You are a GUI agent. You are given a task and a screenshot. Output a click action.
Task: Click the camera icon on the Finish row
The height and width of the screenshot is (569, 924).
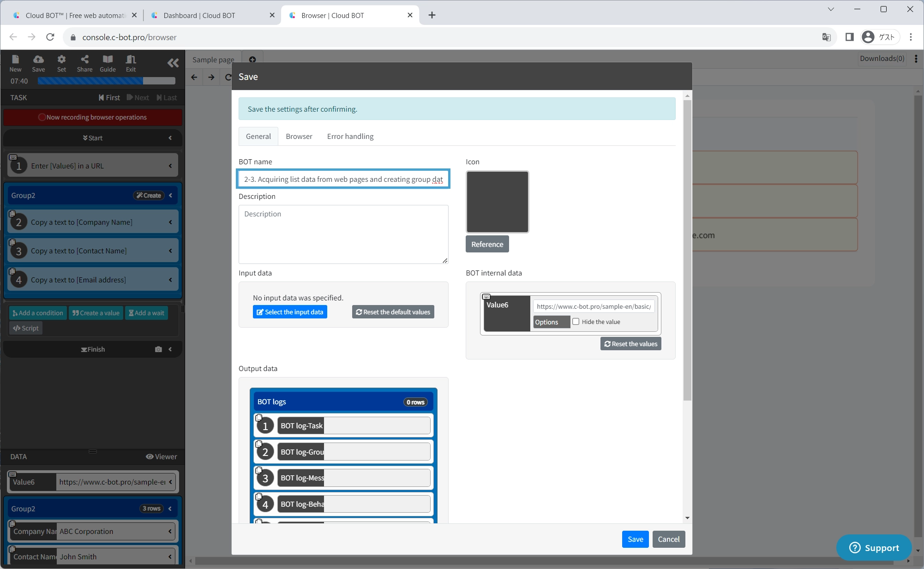coord(158,349)
